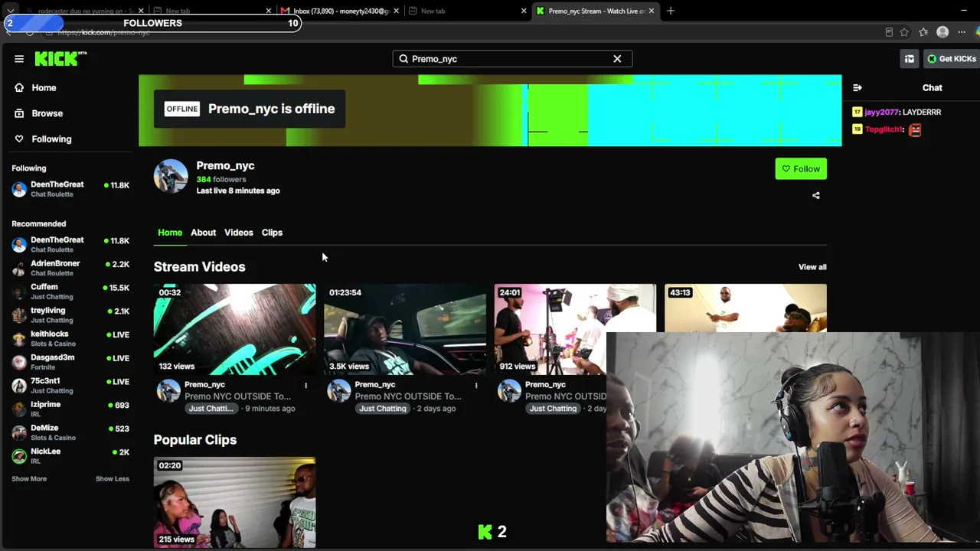
Task: Switch to the Videos tab
Action: (x=238, y=233)
